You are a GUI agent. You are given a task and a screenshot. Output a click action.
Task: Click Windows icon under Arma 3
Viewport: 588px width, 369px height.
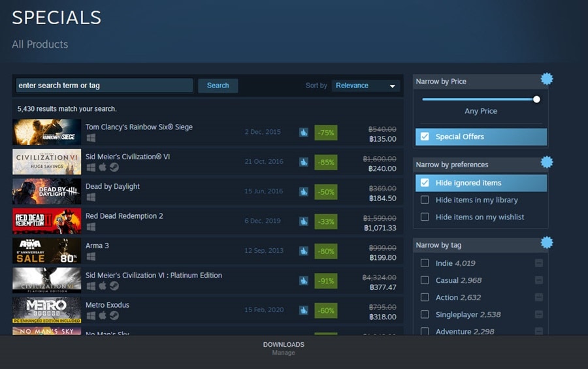click(91, 257)
